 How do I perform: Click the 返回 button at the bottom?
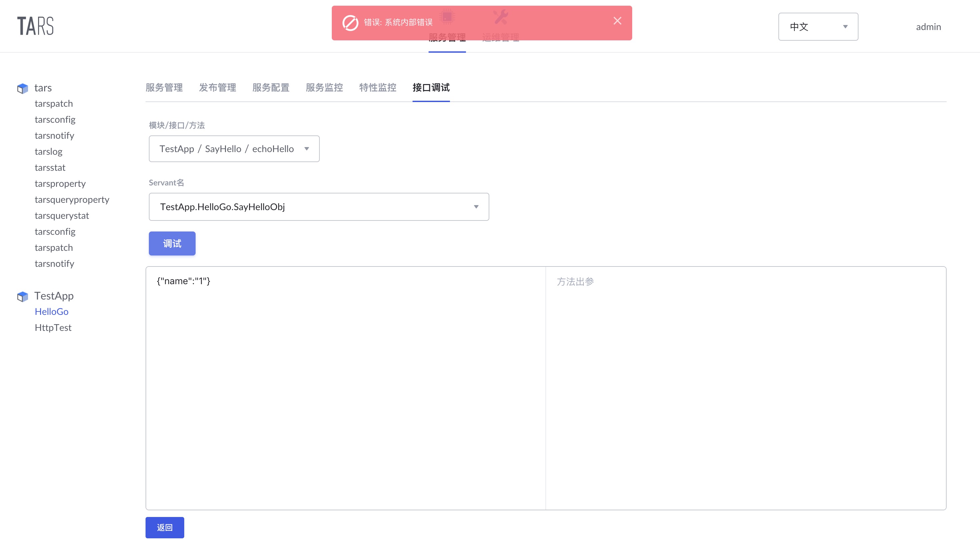point(164,527)
